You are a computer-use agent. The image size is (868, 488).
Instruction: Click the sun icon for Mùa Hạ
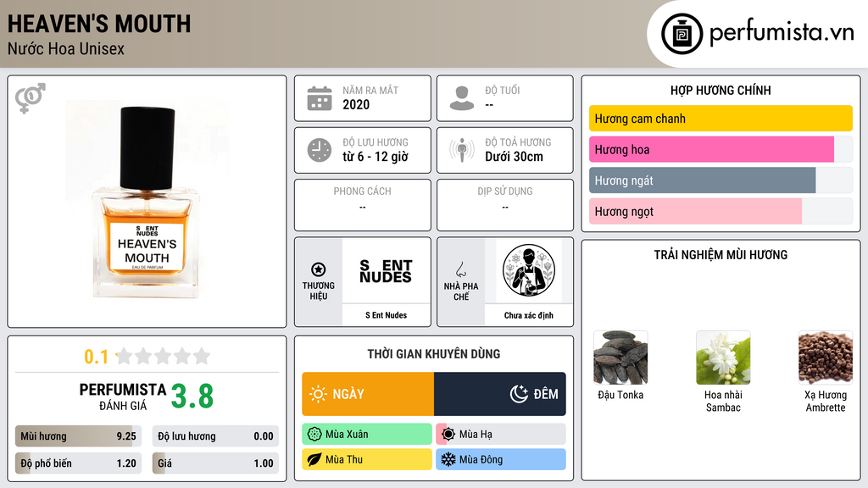[448, 435]
